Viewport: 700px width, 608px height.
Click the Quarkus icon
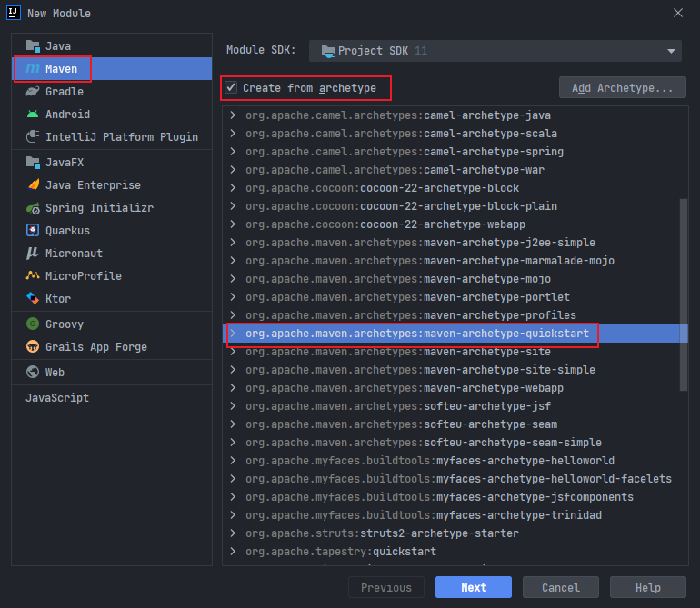[x=33, y=230]
